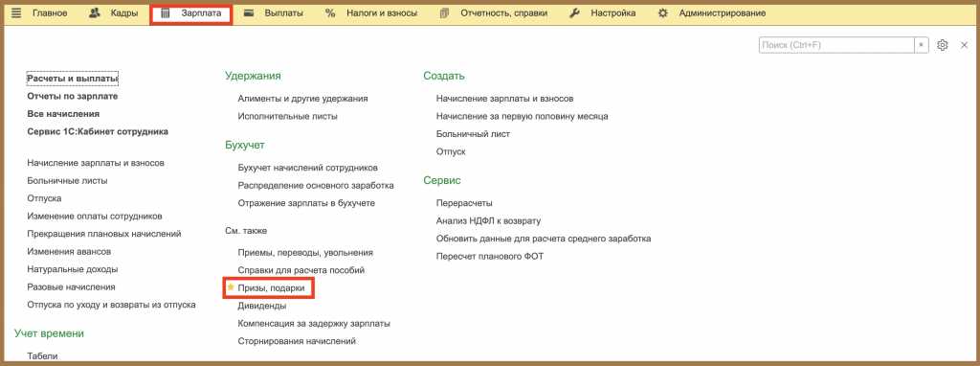
Task: Click the Создать group heading
Action: [444, 76]
